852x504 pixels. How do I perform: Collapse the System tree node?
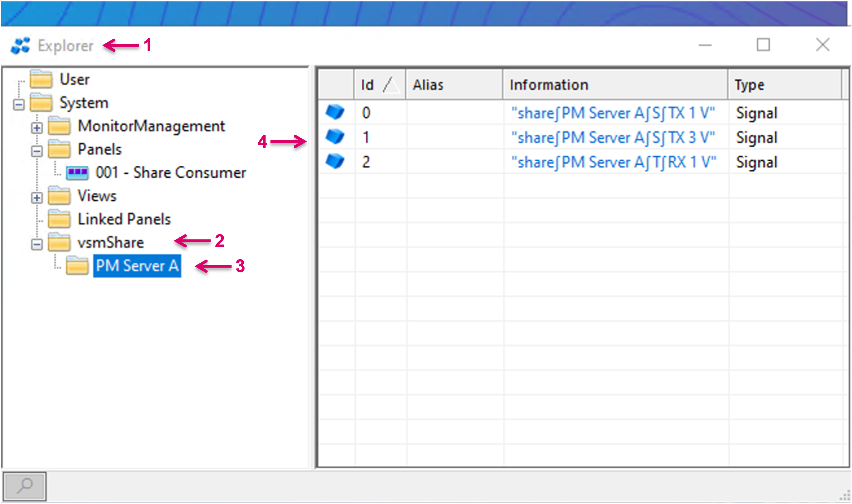19,105
